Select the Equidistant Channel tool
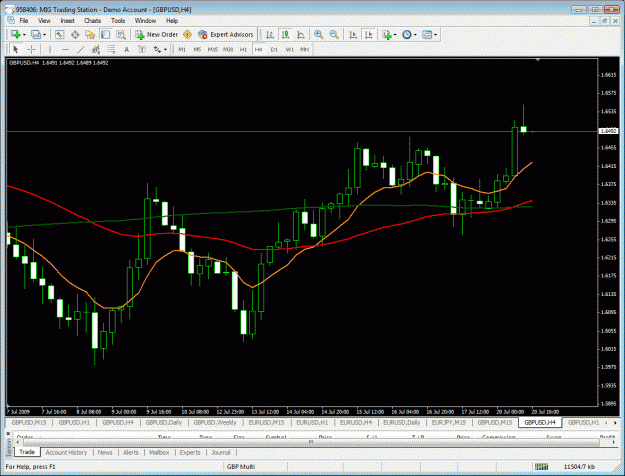 click(x=96, y=49)
